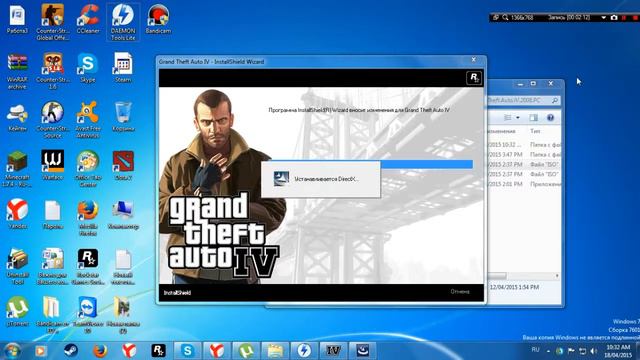Screen dimensions: 640x360
Task: Click the Explorer window search field
Action: tap(524, 100)
